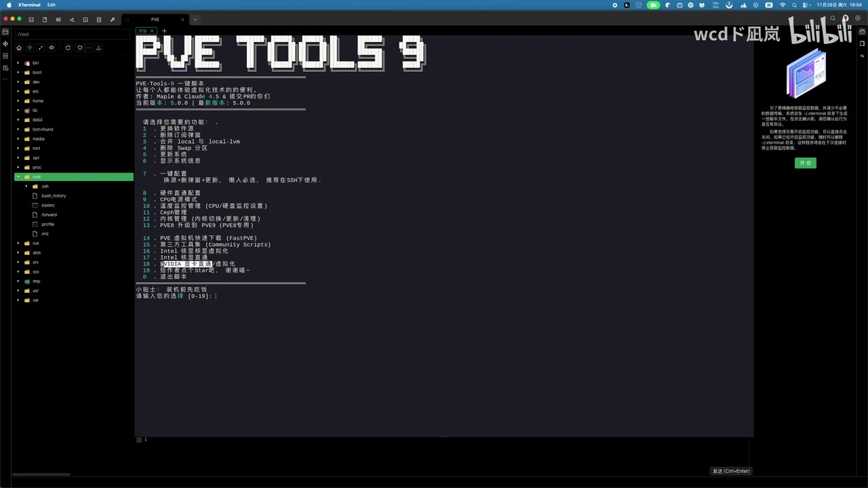Click the database toolbar icon
The width and height of the screenshot is (868, 488).
[x=99, y=20]
